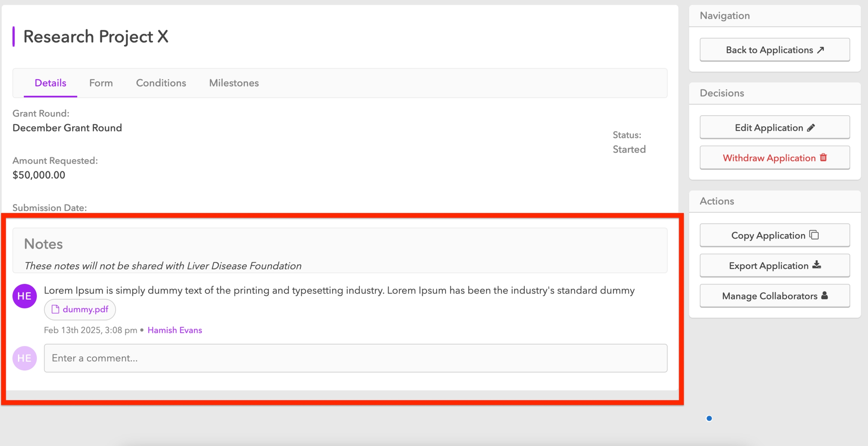Open the Conditions tab
Viewport: 868px width, 446px height.
[x=161, y=83]
